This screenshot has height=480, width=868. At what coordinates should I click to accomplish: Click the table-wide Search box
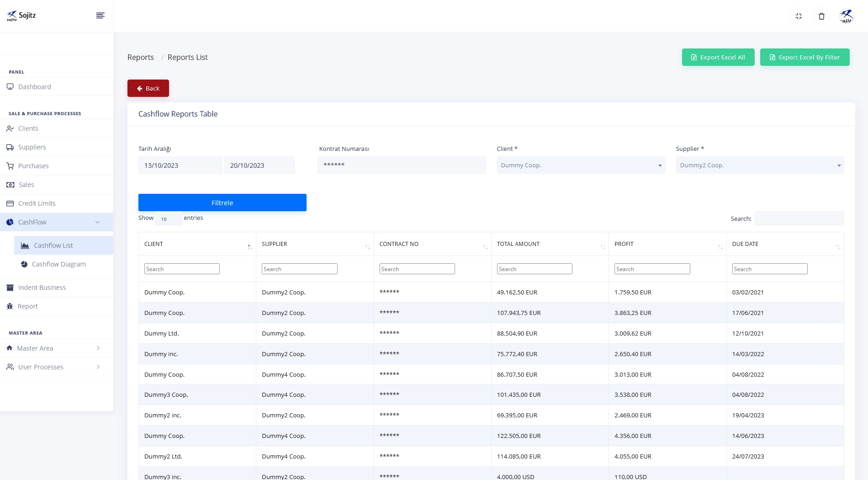click(x=799, y=219)
